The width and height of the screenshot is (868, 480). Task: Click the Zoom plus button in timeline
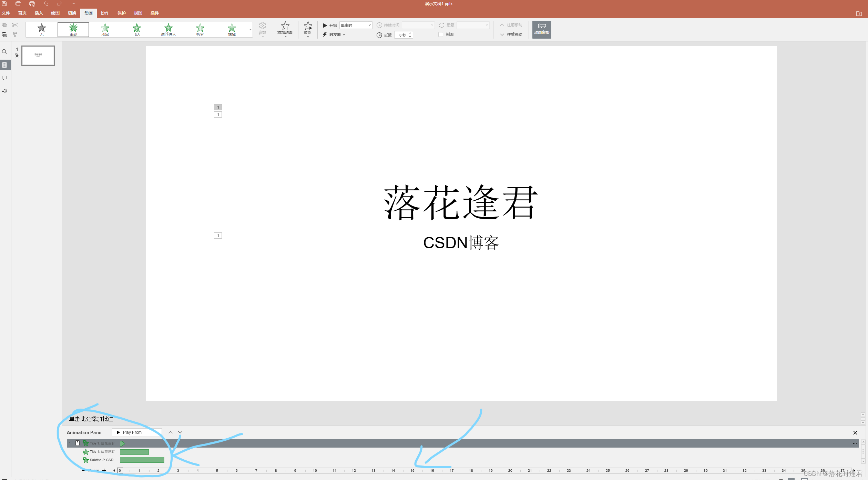pos(104,470)
